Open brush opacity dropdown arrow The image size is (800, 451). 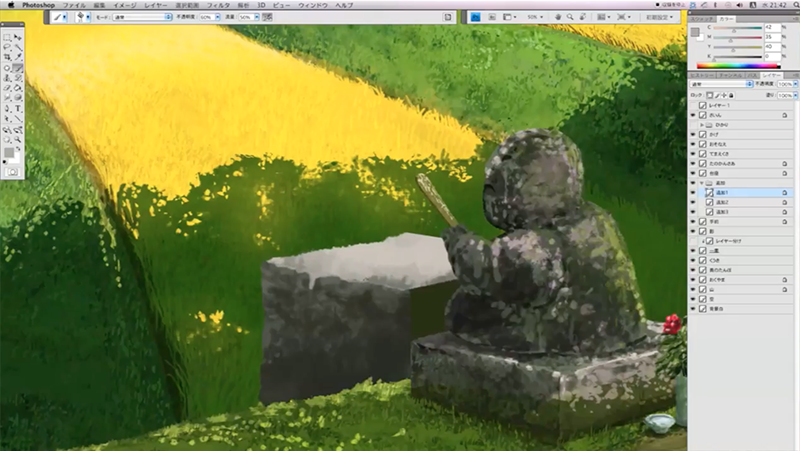tap(218, 17)
